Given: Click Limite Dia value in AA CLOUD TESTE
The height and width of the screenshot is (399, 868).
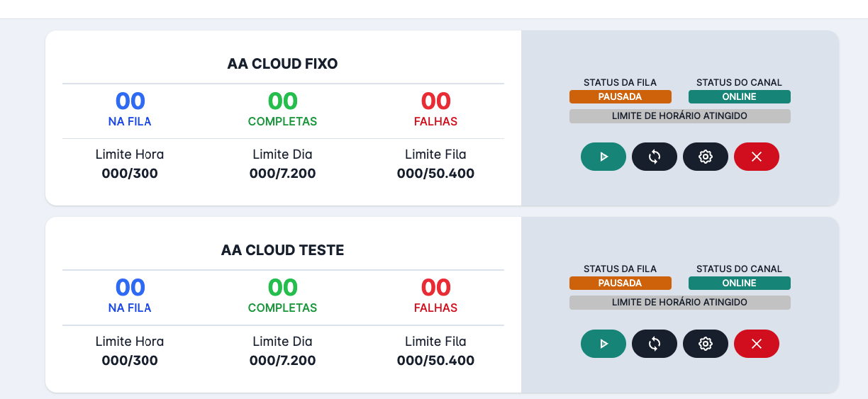Looking at the screenshot, I should [x=283, y=360].
